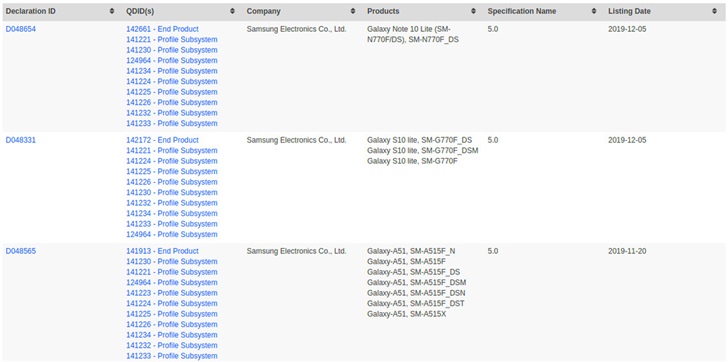The image size is (728, 362).
Task: Open 141224 - Profile Subsystem in D048565 row
Action: tap(172, 304)
